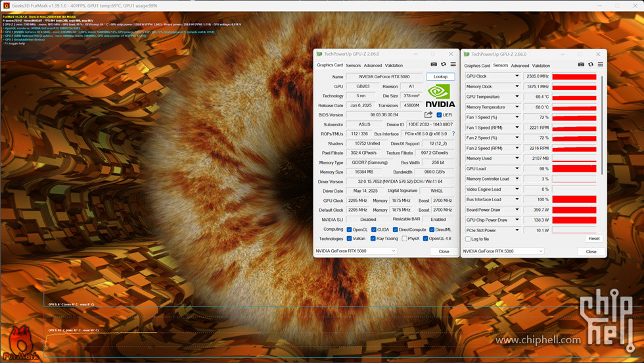The image size is (644, 363).
Task: Switch to Advanced tab in left GPU-Z window
Action: tap(373, 65)
